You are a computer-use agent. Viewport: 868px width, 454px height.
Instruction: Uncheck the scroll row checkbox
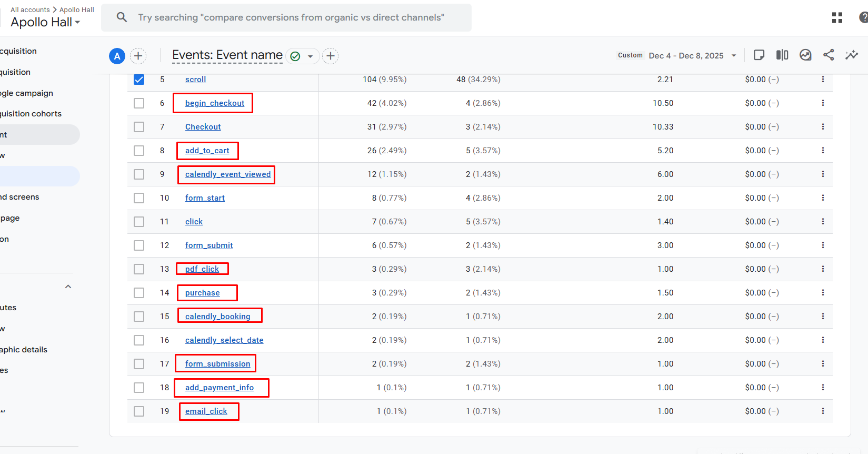pyautogui.click(x=139, y=80)
